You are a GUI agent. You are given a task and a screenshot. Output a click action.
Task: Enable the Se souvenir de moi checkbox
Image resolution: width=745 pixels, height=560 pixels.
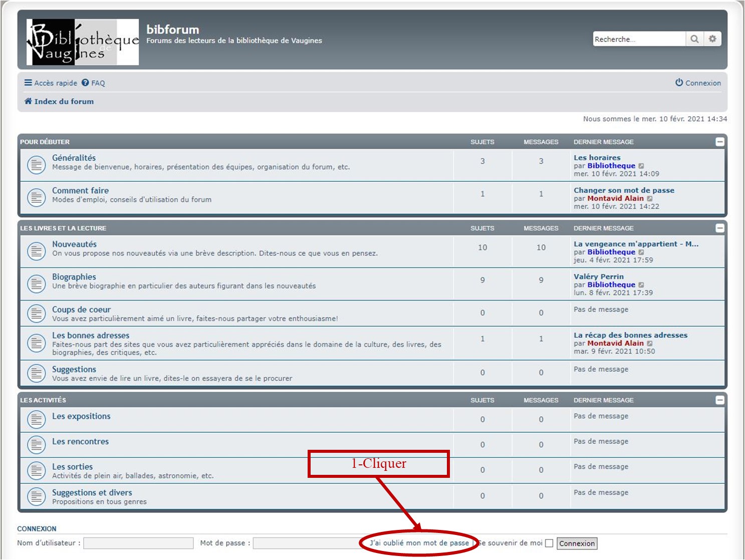pyautogui.click(x=549, y=543)
